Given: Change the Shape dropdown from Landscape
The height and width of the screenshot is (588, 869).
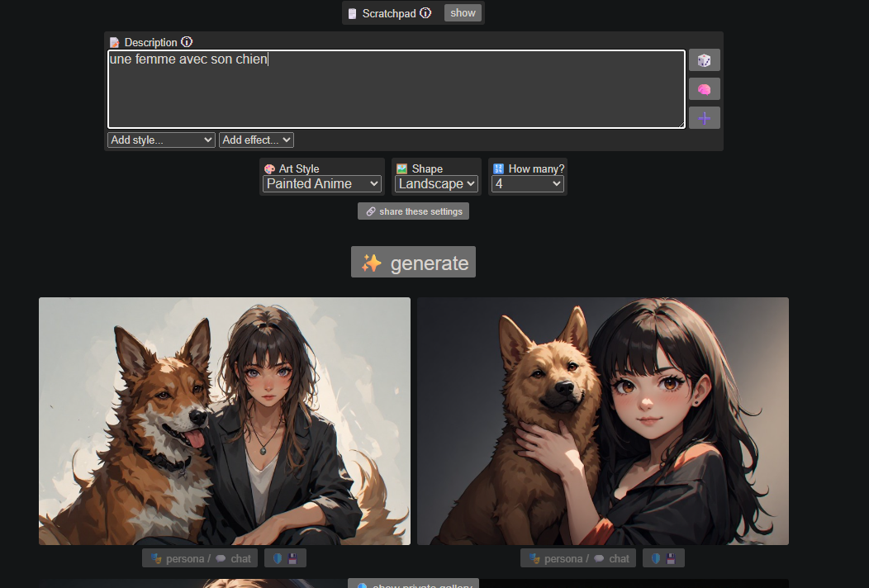Looking at the screenshot, I should 436,184.
